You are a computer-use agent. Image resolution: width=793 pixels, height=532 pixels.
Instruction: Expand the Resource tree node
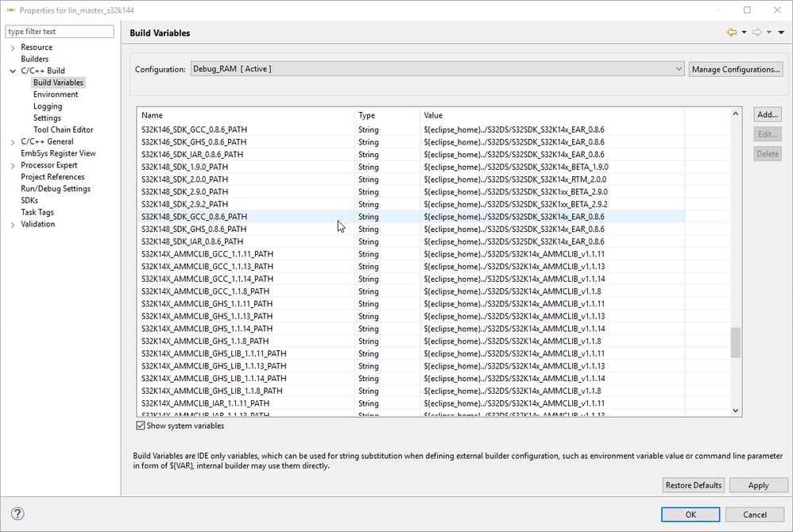13,48
